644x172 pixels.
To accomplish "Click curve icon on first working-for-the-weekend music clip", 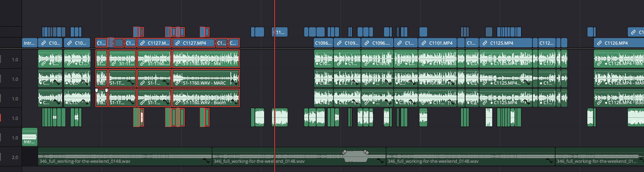I will (x=206, y=160).
